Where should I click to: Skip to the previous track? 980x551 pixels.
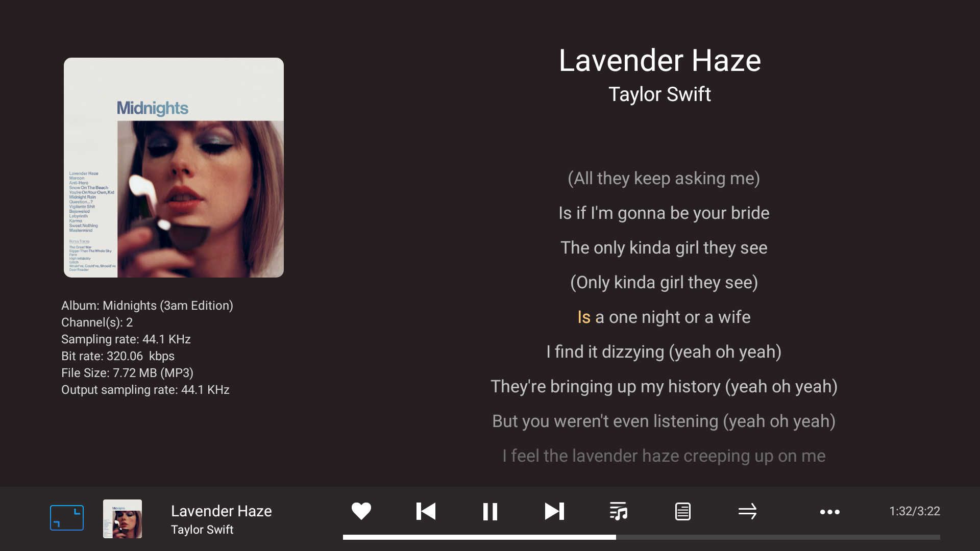point(426,511)
